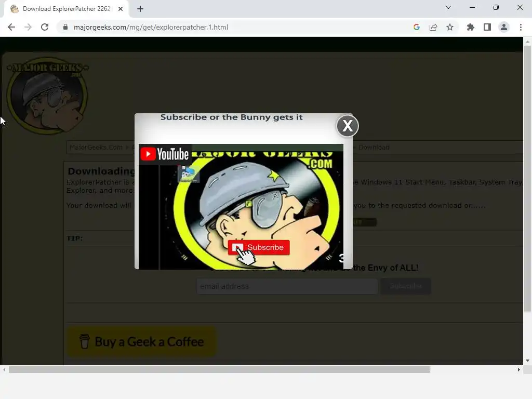Image resolution: width=532 pixels, height=399 pixels.
Task: Open tab search dropdown chevron
Action: 448,7
